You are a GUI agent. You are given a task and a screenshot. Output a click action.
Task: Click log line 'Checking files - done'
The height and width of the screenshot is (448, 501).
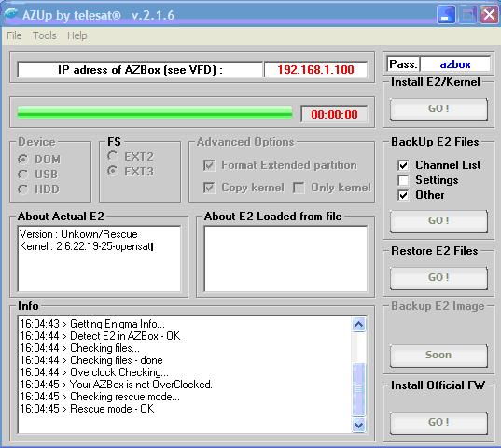tap(91, 360)
